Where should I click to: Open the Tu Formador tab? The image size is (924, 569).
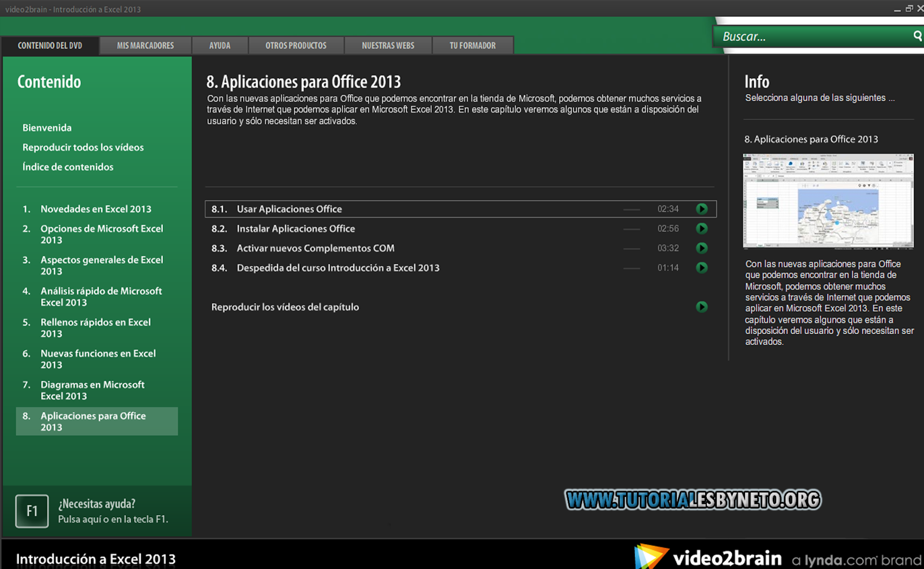coord(473,46)
